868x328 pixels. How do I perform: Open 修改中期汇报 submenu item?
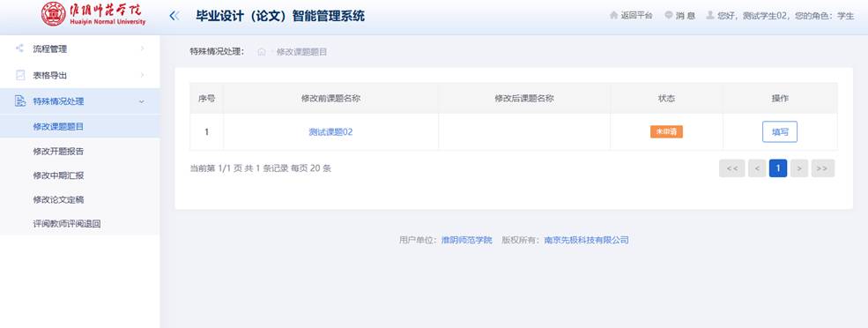(x=79, y=175)
